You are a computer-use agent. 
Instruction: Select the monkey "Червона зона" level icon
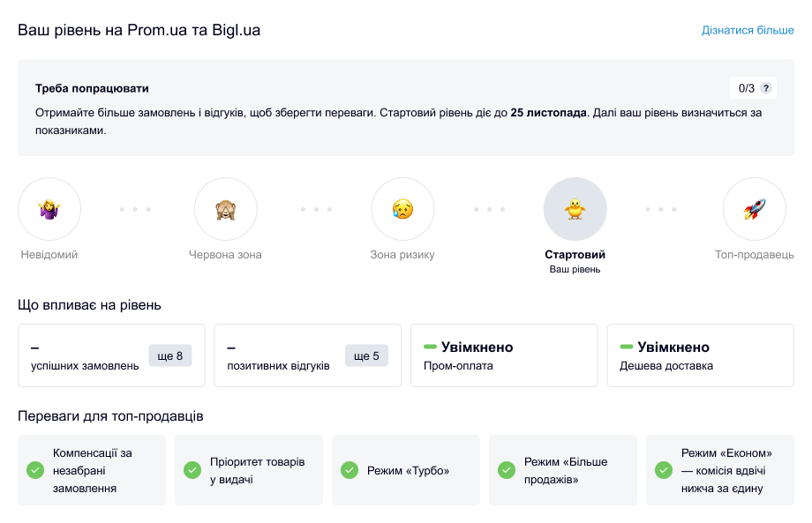tap(225, 209)
